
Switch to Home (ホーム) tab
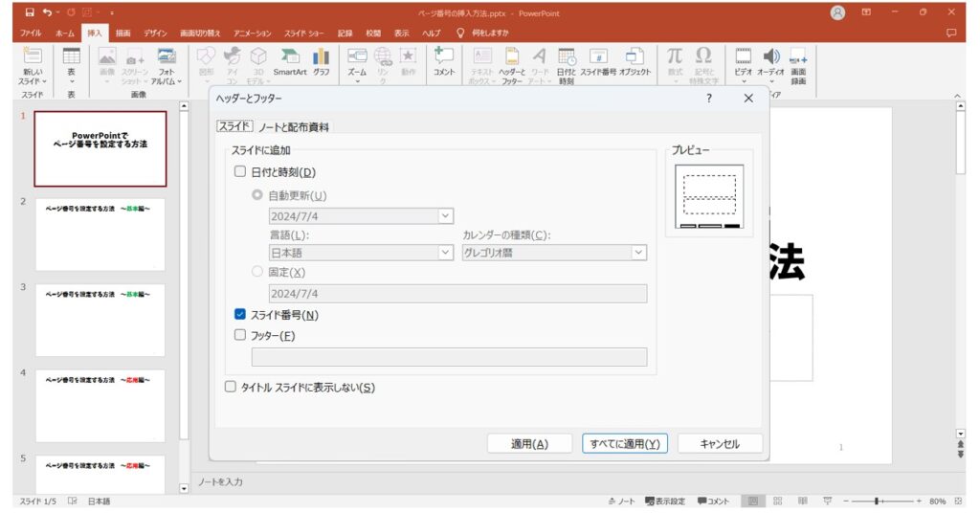point(64,33)
